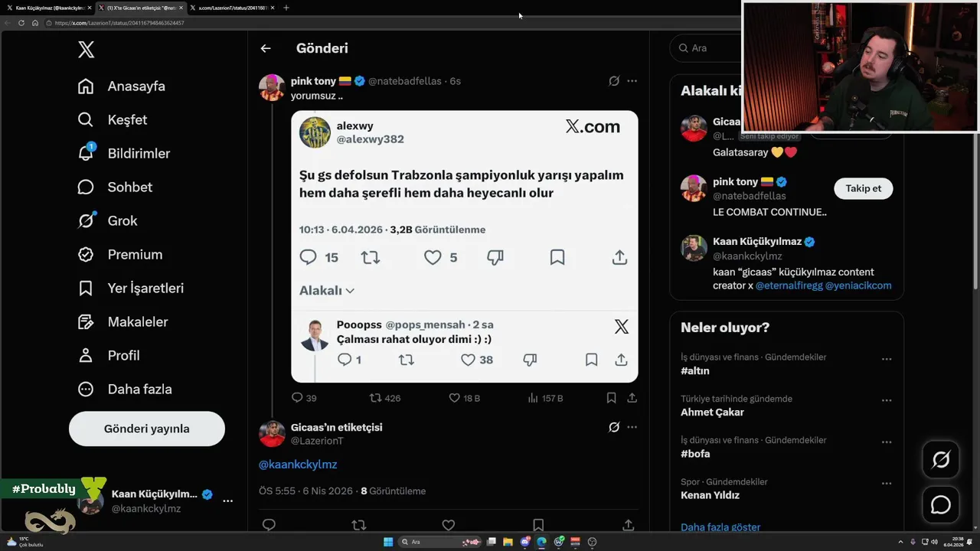
Task: Share the Gicaas'ın etiketçisi post
Action: click(628, 525)
